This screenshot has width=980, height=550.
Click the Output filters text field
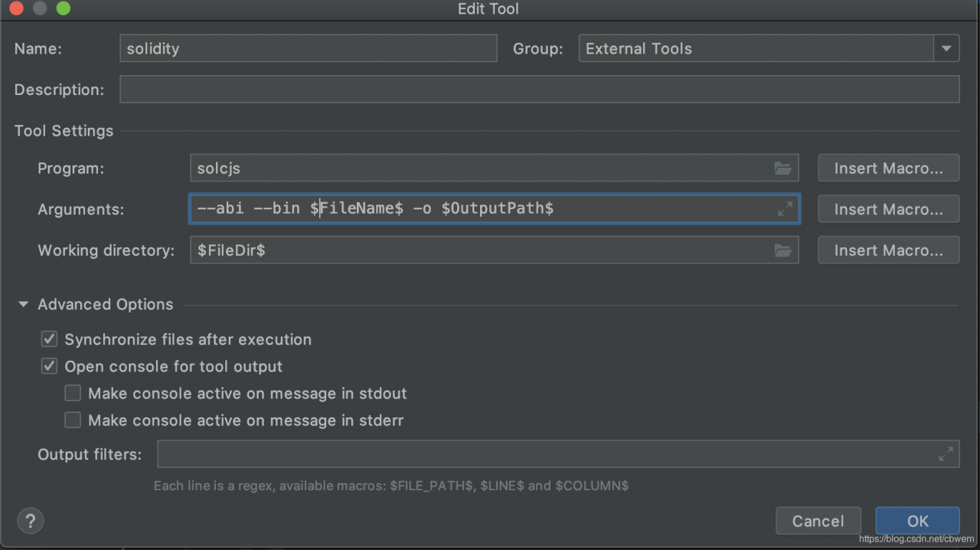click(544, 454)
